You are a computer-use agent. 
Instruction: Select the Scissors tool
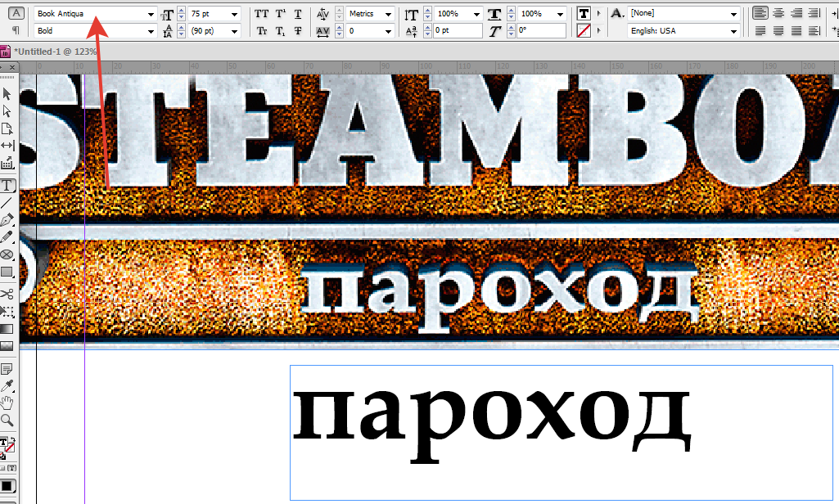[x=7, y=294]
